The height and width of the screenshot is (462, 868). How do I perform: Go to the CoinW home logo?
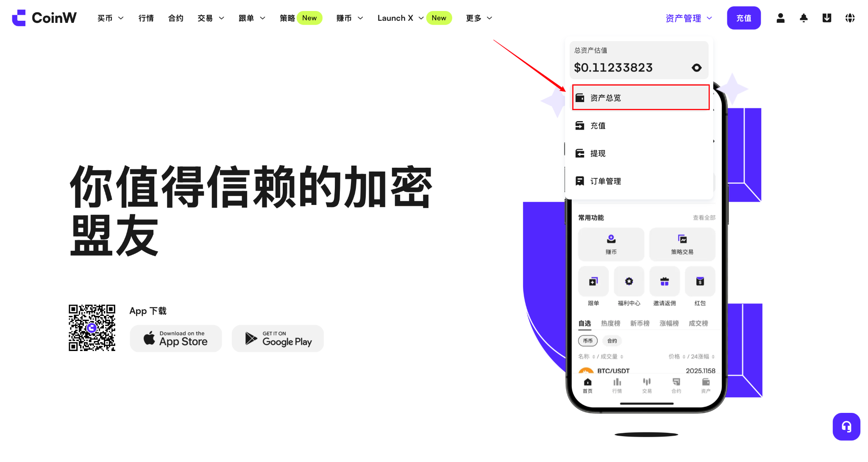click(x=44, y=18)
